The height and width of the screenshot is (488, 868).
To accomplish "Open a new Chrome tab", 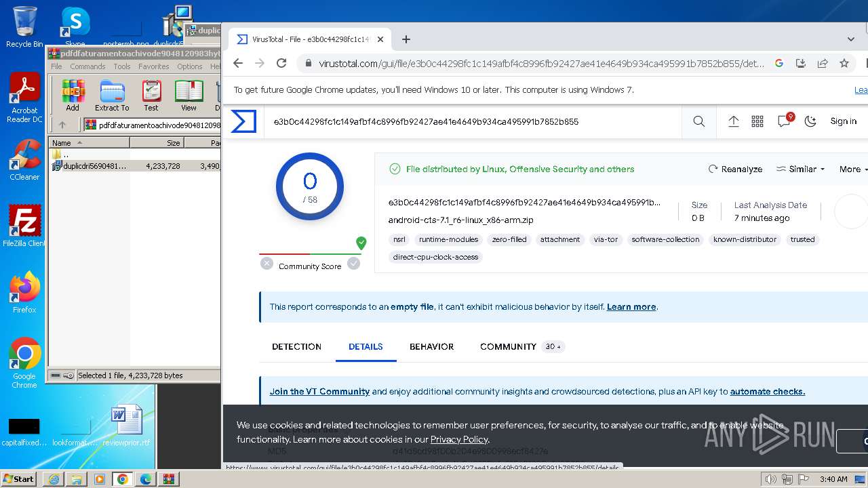I will click(406, 39).
